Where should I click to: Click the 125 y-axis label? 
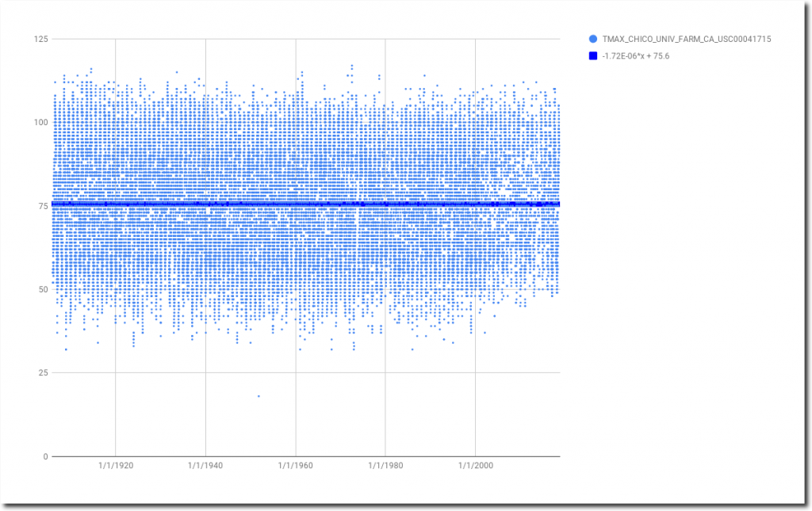40,39
